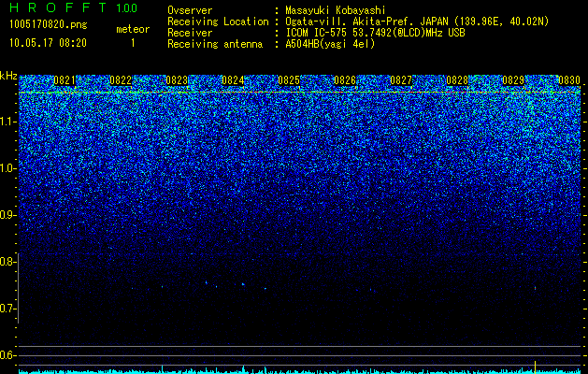Click the location text Ogata-vill. Akita-Pref. JAPAN
Viewport: 588px width, 374px height.
(366, 22)
